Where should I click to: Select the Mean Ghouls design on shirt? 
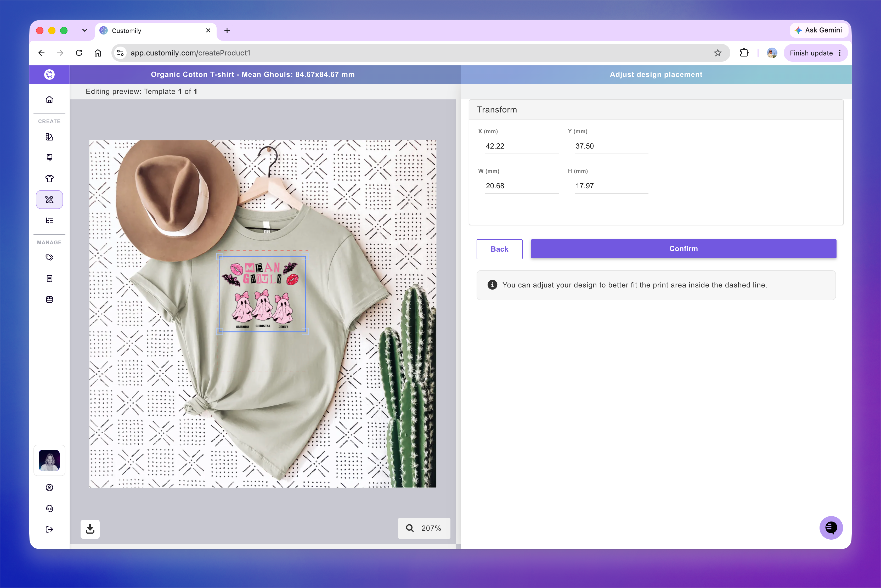tap(262, 294)
